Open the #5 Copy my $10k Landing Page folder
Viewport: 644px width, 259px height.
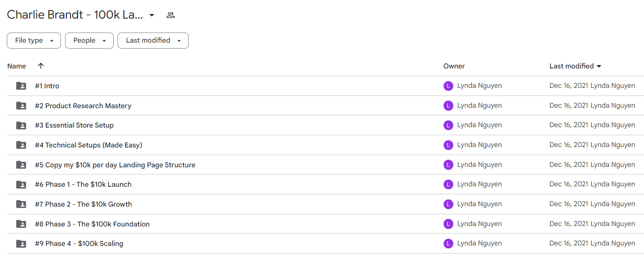[115, 165]
